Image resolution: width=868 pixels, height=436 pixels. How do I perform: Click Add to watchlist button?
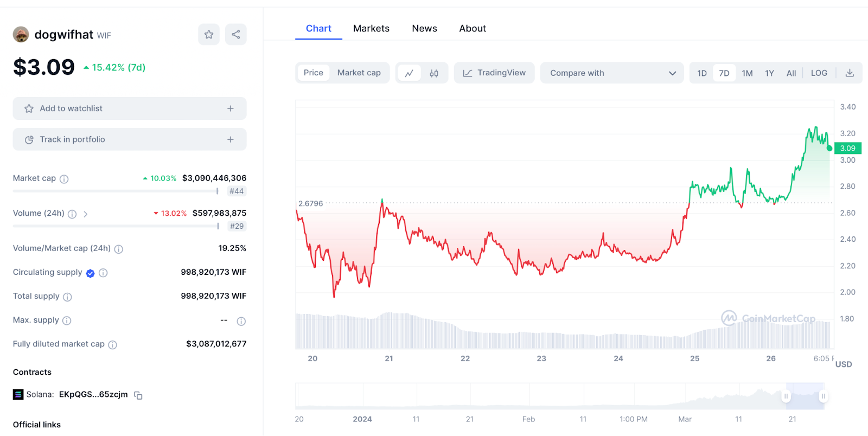pos(130,108)
